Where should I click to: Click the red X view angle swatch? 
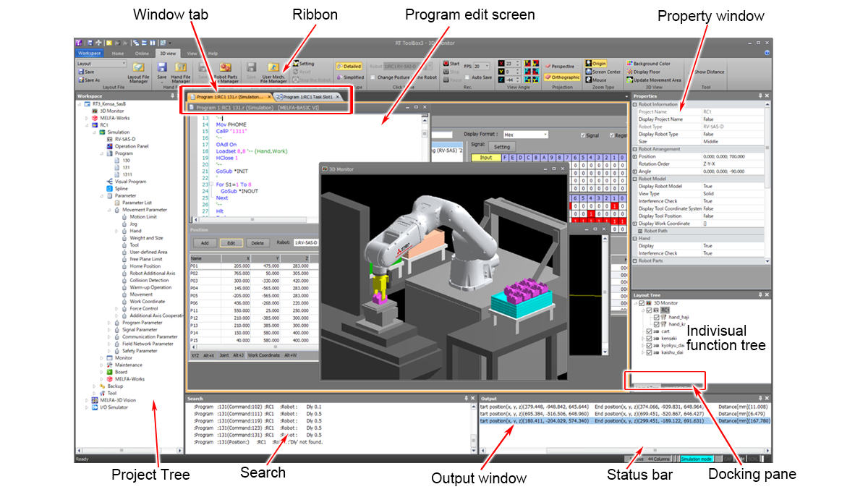[x=501, y=62]
